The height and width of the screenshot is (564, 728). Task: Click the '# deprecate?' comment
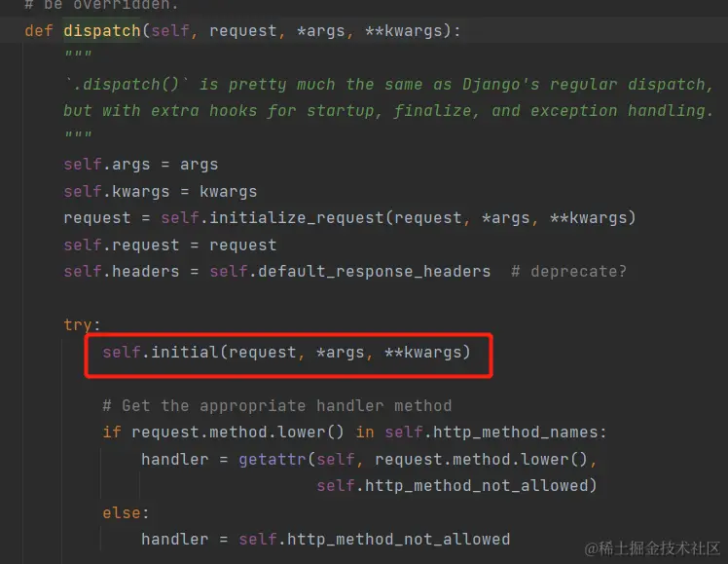point(568,272)
